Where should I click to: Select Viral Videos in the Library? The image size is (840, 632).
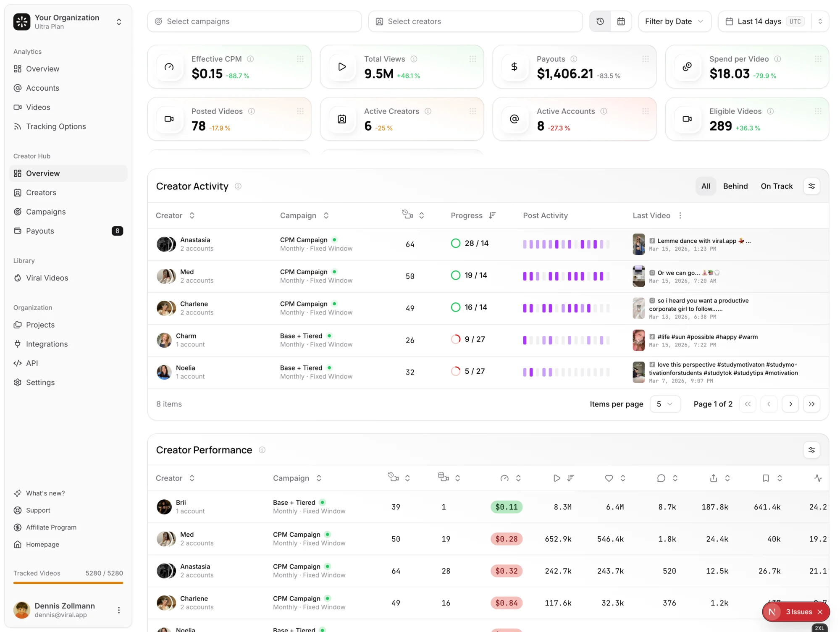tap(46, 278)
